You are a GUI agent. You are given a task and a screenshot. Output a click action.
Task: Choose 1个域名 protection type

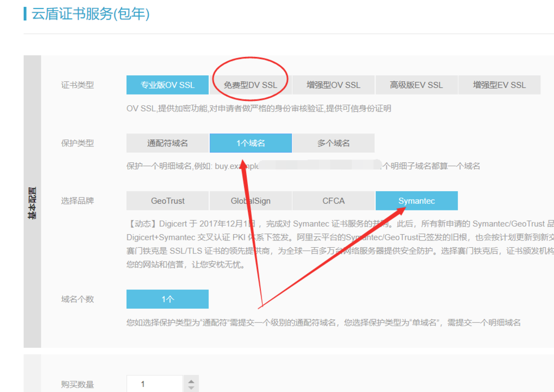251,143
